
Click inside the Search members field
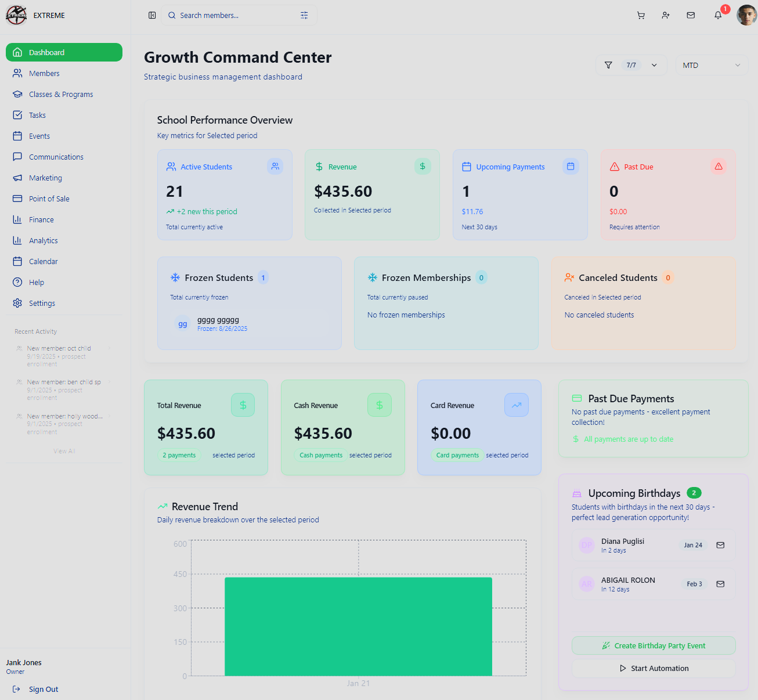[232, 15]
